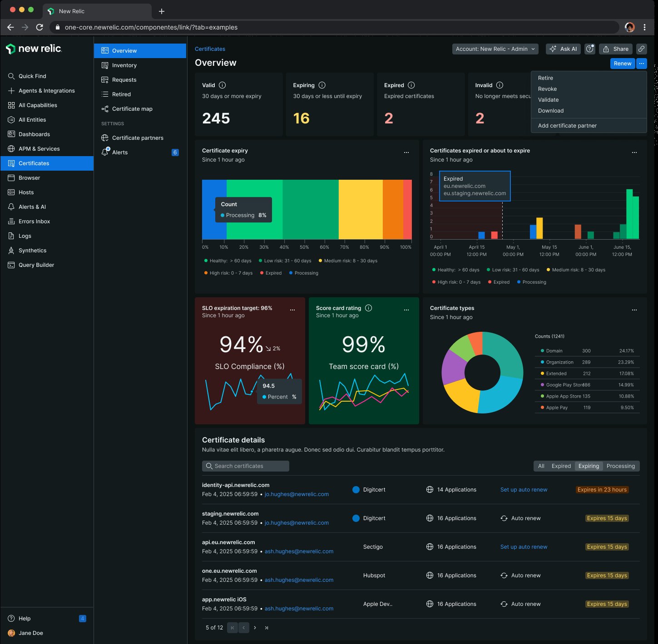658x644 pixels.
Task: Open options for Certificates expired or about to expire
Action: coord(634,152)
